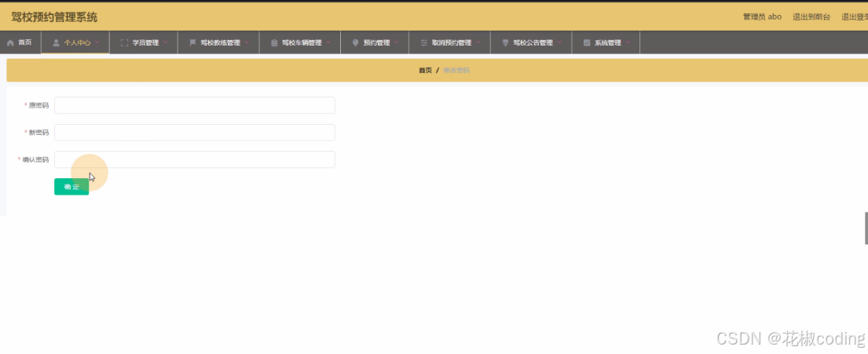The image size is (868, 354).
Task: Open the 预约管理 menu label
Action: click(x=377, y=42)
